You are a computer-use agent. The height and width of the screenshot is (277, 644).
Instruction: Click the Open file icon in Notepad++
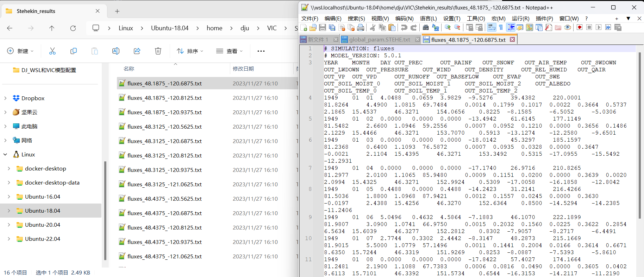313,27
